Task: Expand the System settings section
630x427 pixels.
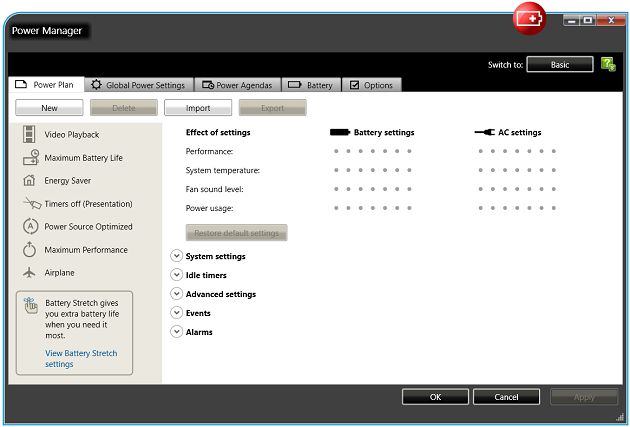Action: tap(176, 256)
